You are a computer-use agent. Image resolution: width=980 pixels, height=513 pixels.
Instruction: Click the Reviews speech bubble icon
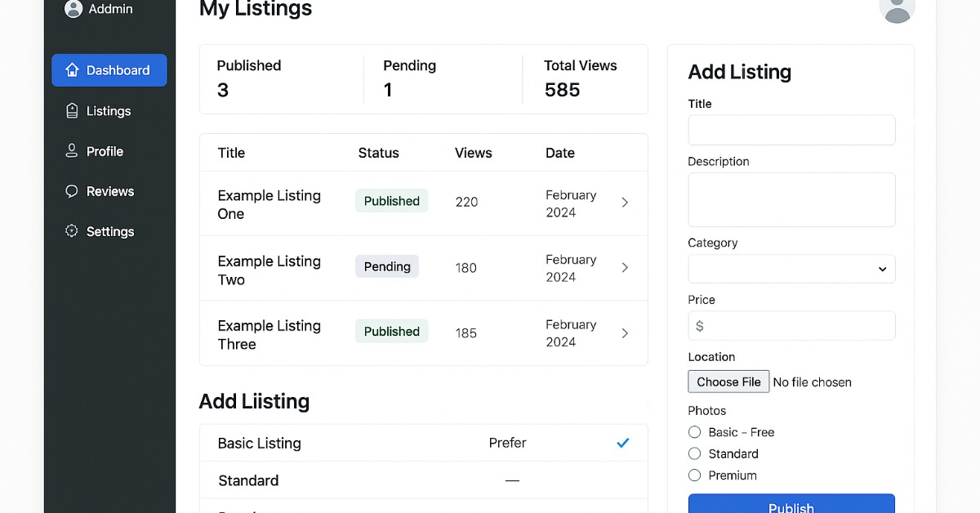(72, 191)
